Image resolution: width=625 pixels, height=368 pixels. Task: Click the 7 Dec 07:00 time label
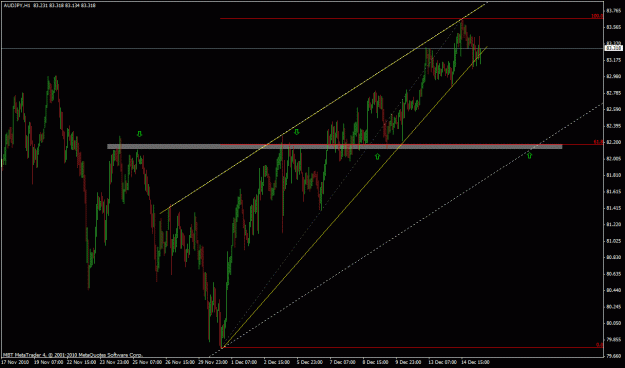click(343, 362)
